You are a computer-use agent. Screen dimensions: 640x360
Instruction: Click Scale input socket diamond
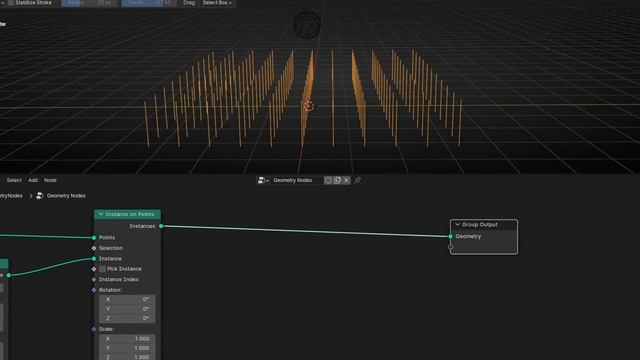94,329
